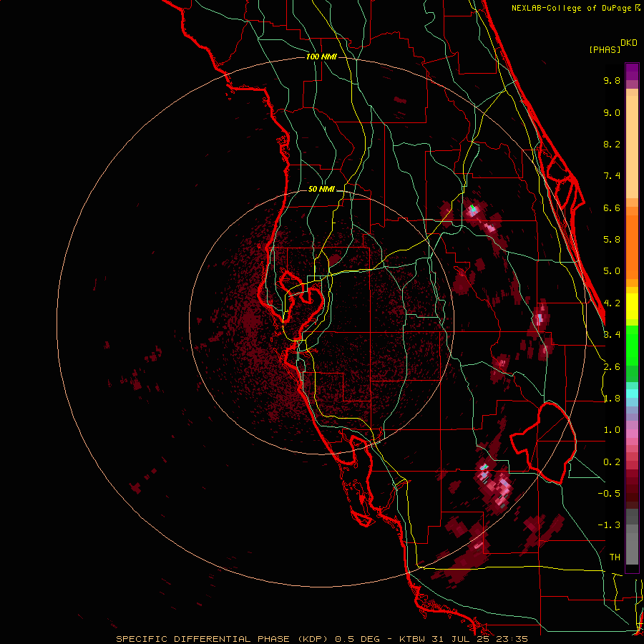The height and width of the screenshot is (644, 644).
Task: Select the 3.4 scale value
Action: click(612, 335)
